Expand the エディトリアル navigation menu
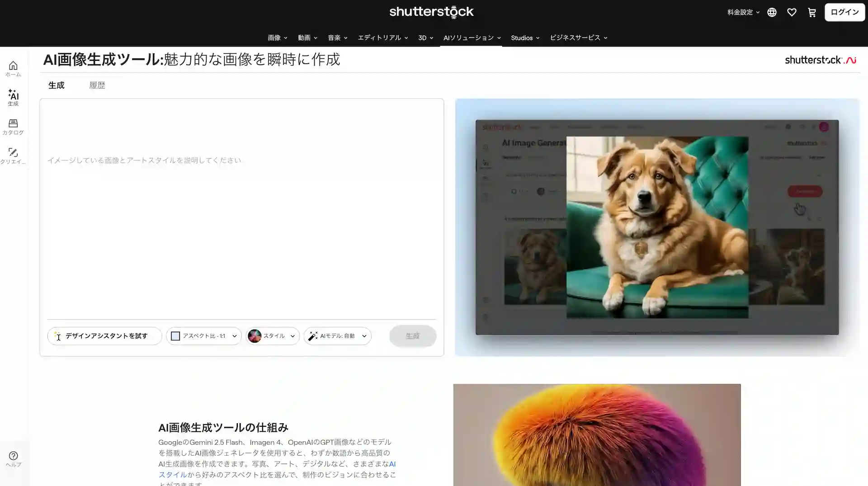Screen dimensions: 868x486 pos(383,38)
